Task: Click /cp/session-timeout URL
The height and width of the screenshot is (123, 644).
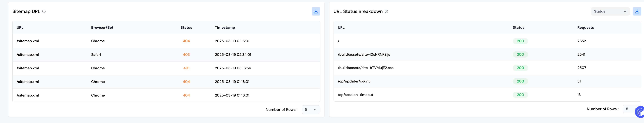Action: 355,95
